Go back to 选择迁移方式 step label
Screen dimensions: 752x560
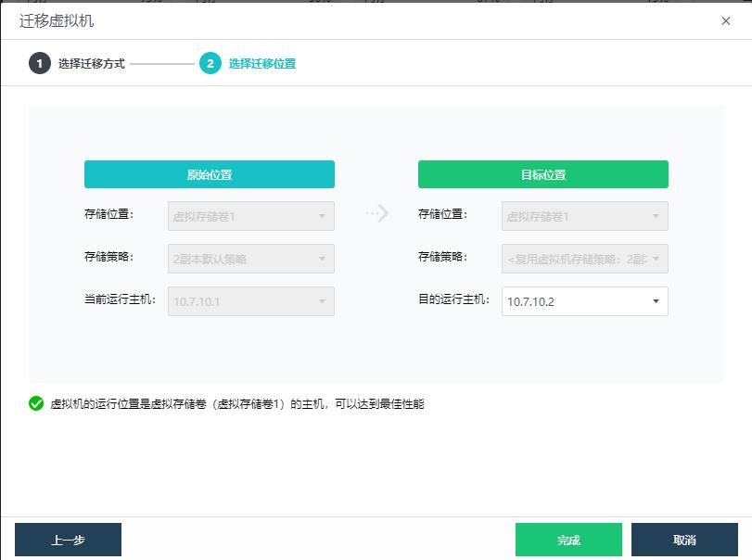(91, 64)
